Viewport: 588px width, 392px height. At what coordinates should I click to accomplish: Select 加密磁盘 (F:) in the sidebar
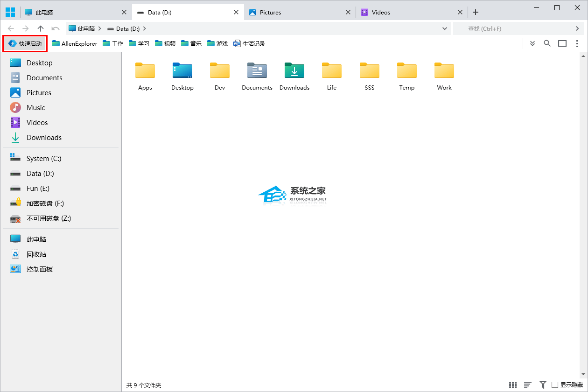pyautogui.click(x=45, y=203)
